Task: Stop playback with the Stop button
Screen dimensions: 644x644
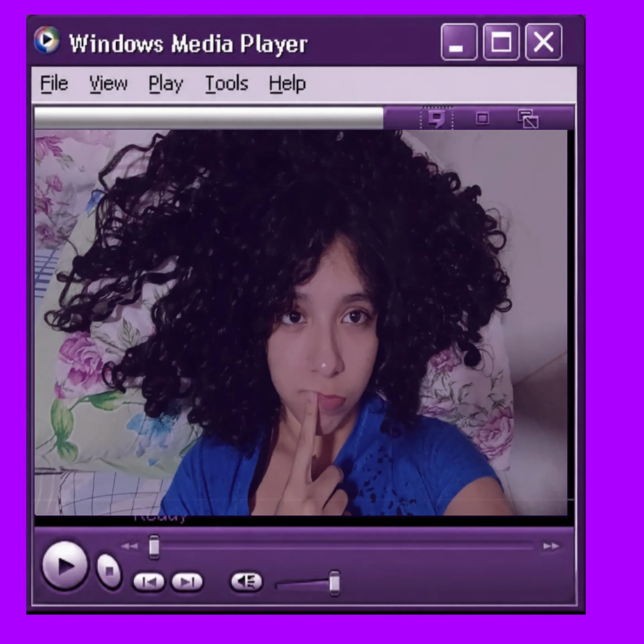Action: click(109, 571)
